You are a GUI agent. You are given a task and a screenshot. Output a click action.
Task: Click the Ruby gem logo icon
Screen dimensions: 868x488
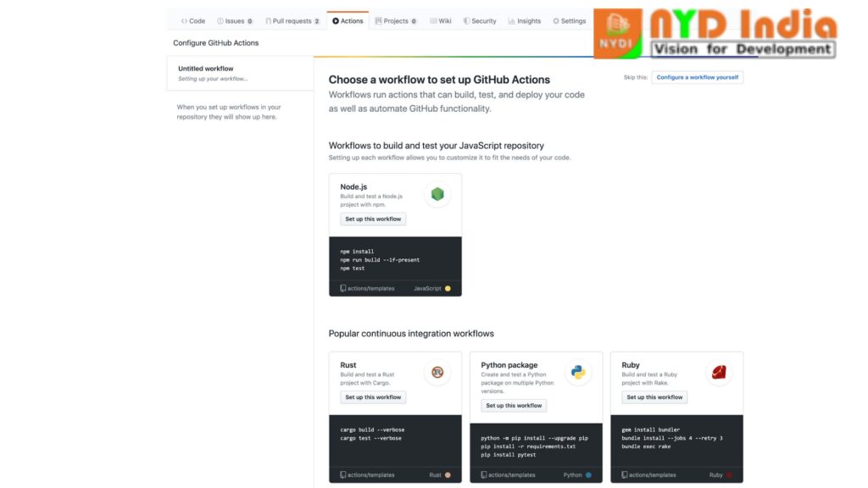click(719, 373)
